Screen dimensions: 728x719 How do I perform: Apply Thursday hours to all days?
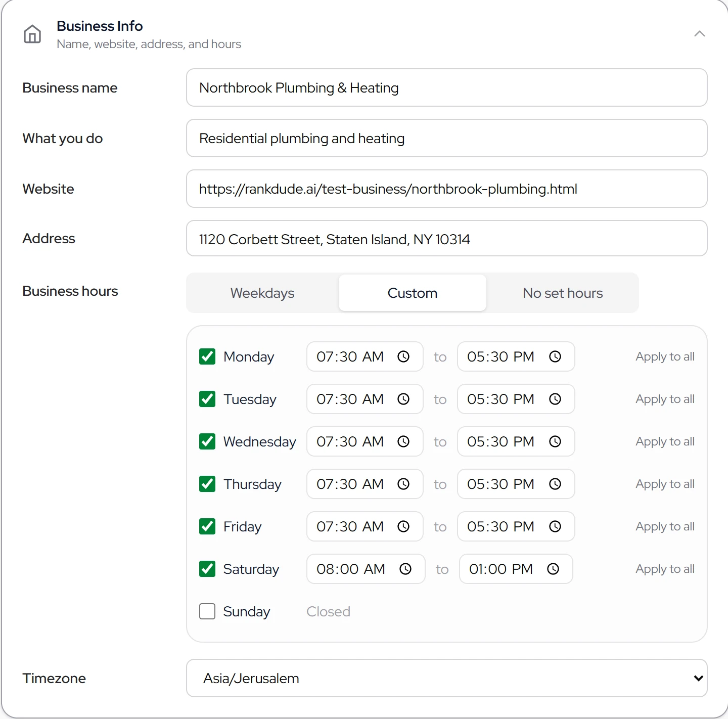pos(665,484)
